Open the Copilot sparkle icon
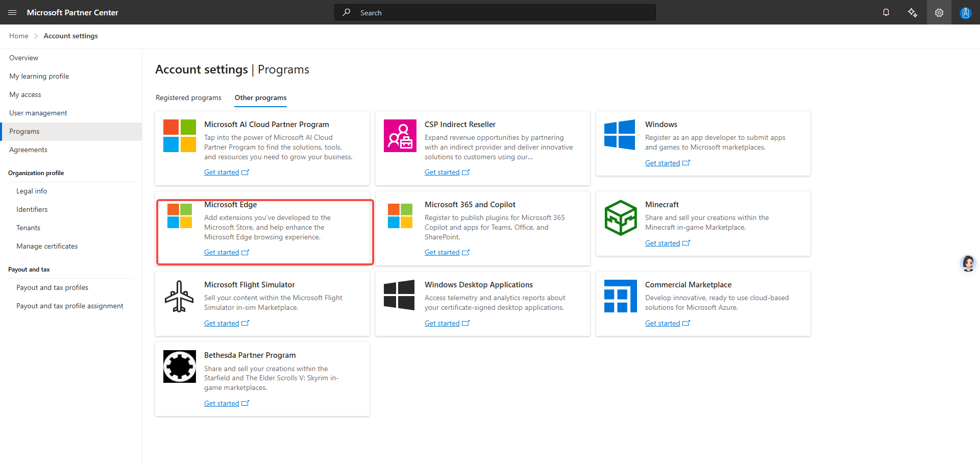This screenshot has height=465, width=980. (913, 12)
